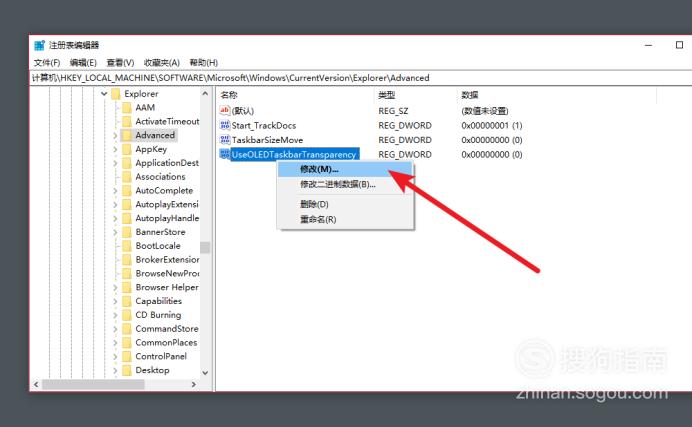This screenshot has height=427, width=692.
Task: Expand the ApplicationDest tree node
Action: (x=116, y=163)
